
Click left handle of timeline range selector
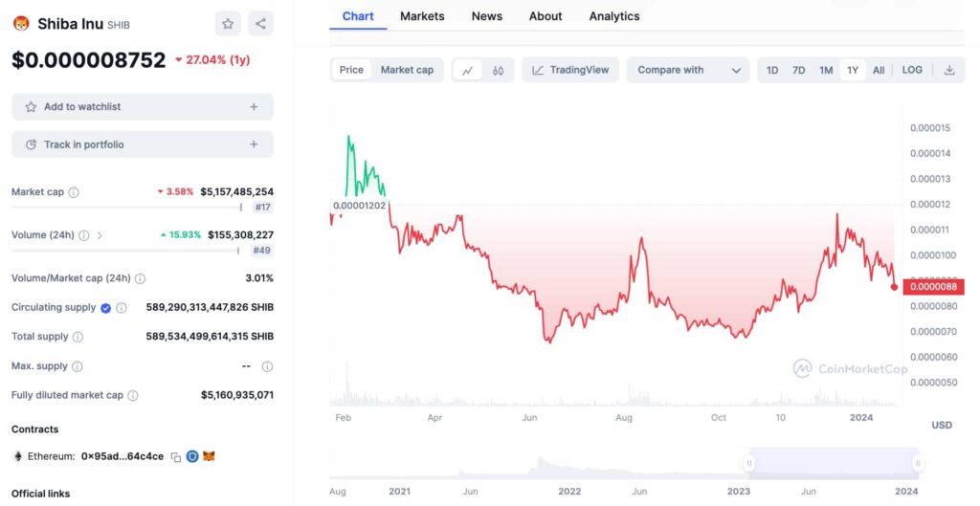[748, 464]
